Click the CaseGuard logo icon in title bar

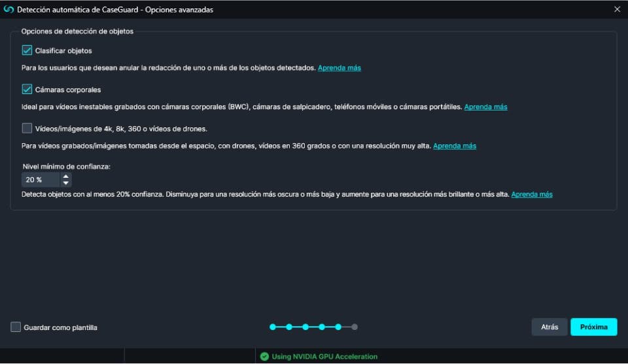(x=9, y=9)
